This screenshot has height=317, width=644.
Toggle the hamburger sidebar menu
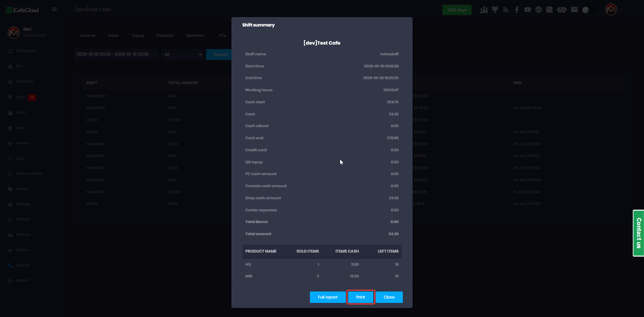[54, 9]
